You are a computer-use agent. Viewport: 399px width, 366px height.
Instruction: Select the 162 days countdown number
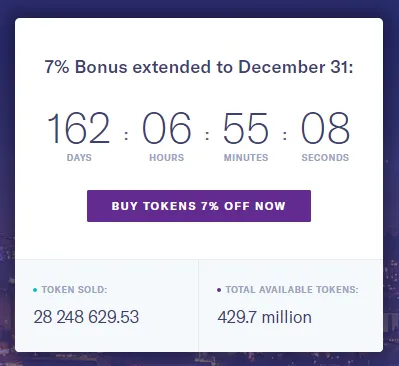click(x=79, y=128)
